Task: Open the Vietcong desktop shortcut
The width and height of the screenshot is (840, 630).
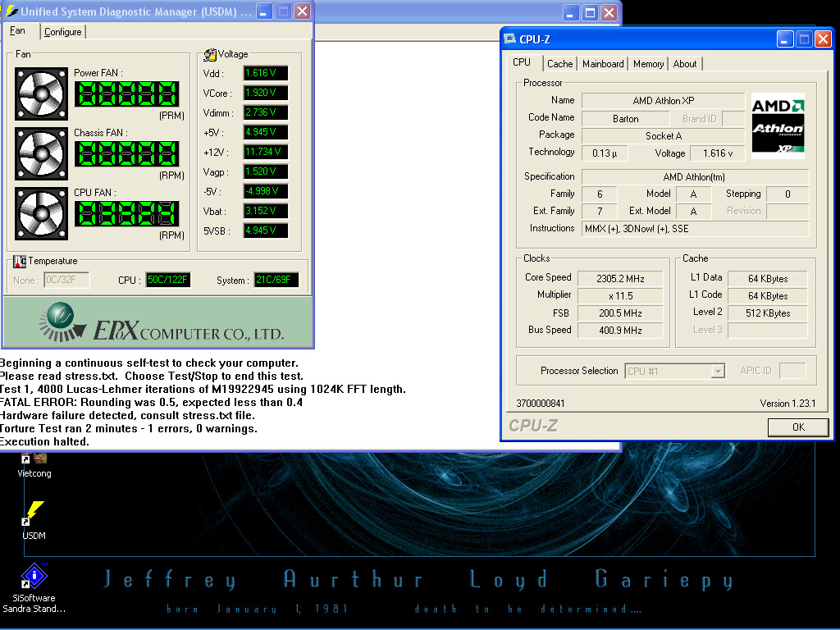Action: (x=34, y=464)
